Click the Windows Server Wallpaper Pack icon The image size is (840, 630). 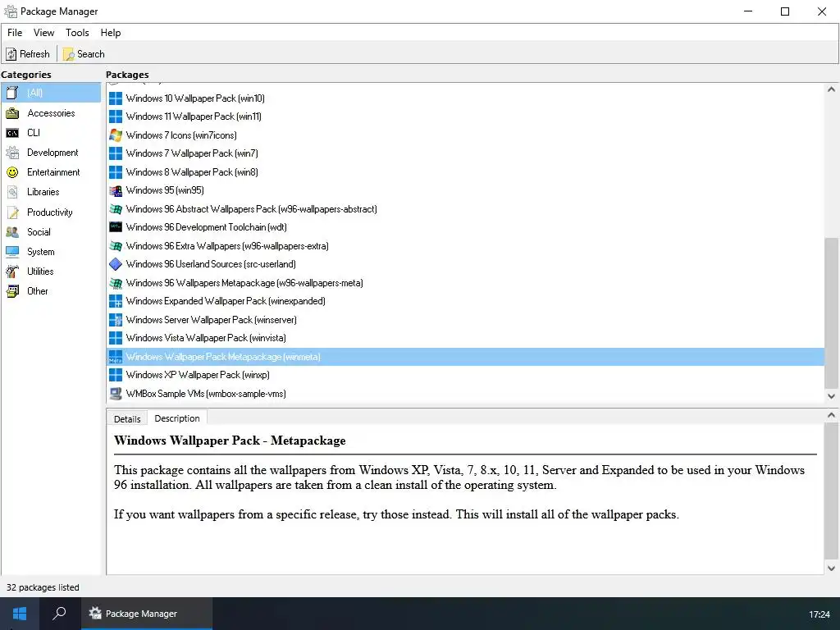pos(115,320)
